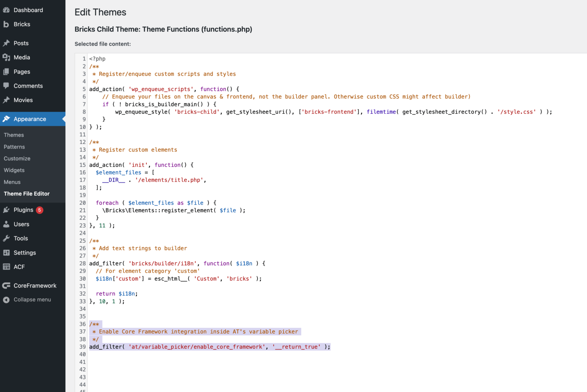The height and width of the screenshot is (392, 587).
Task: Select Theme File Editor submenu item
Action: 27,194
